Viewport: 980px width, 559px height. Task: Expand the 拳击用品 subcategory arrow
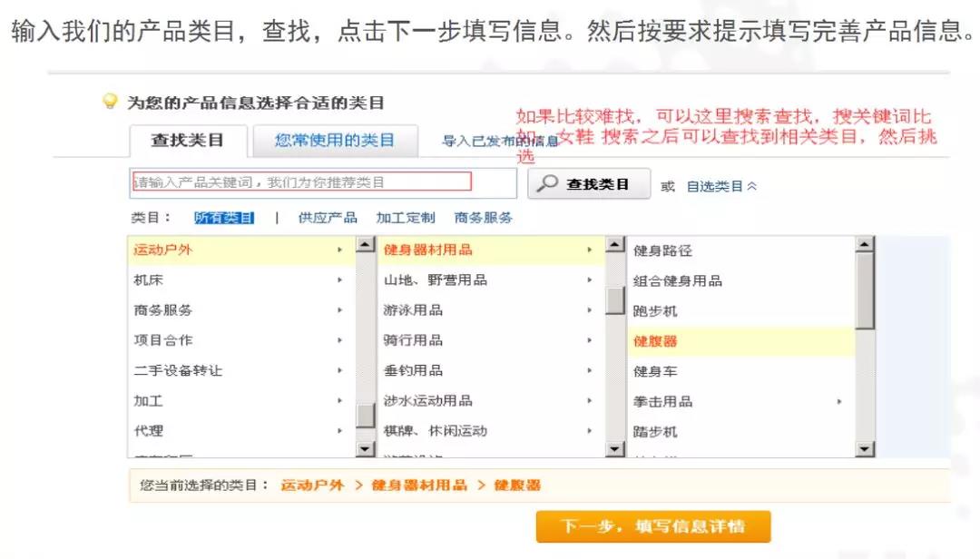[x=838, y=401]
